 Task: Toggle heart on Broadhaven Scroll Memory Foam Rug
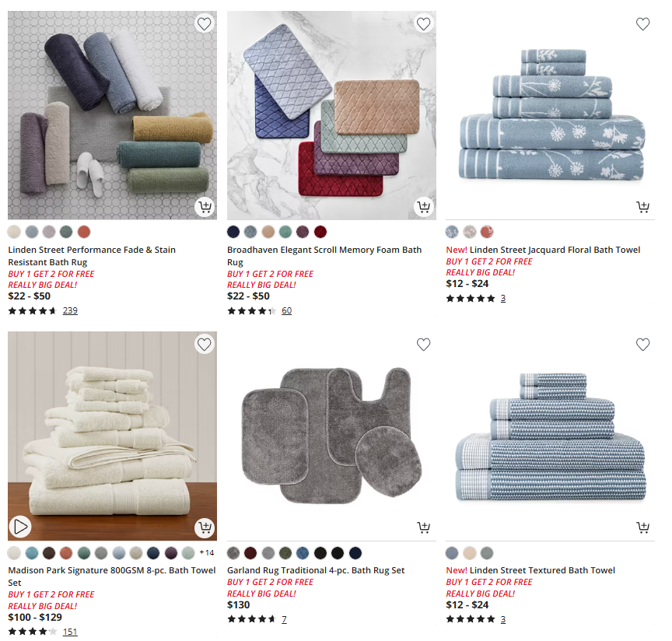coord(423,23)
